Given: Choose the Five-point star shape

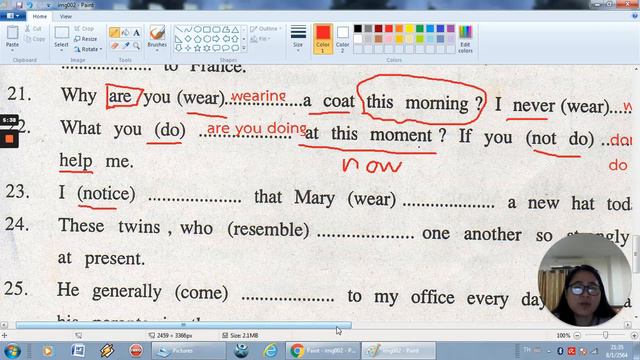Looking at the screenshot, I should [198, 48].
